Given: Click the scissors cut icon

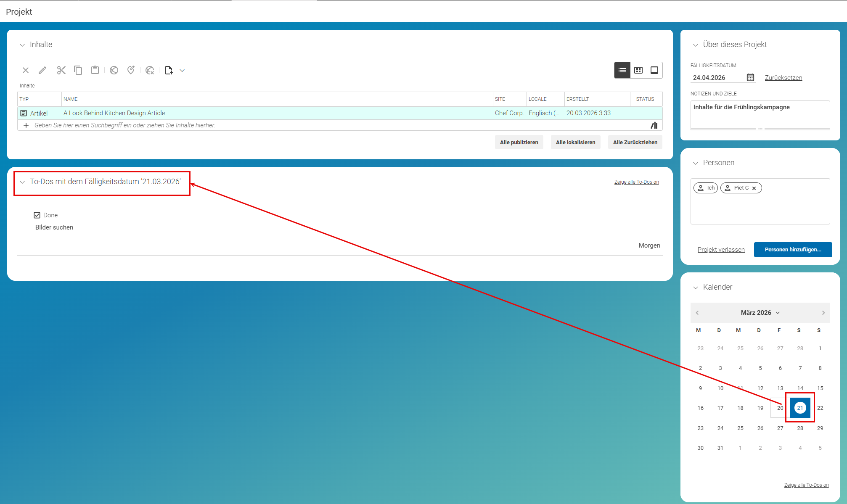Looking at the screenshot, I should point(61,70).
